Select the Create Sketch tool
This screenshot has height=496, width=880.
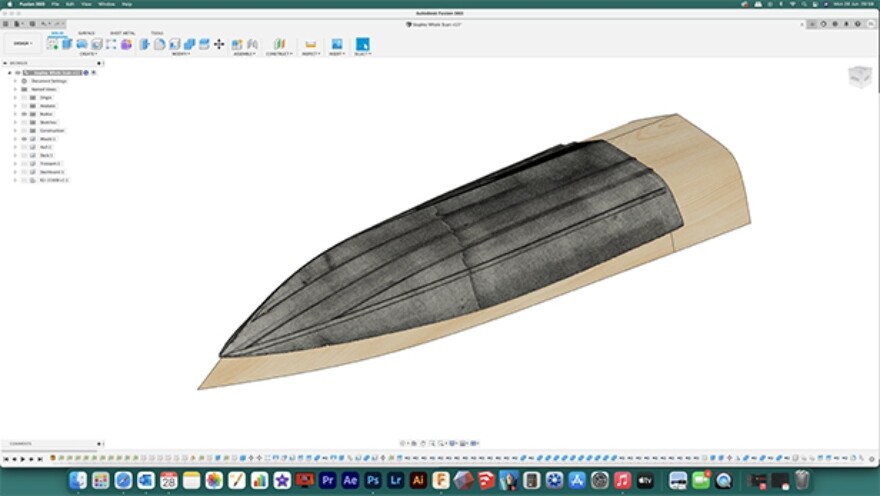(52, 44)
